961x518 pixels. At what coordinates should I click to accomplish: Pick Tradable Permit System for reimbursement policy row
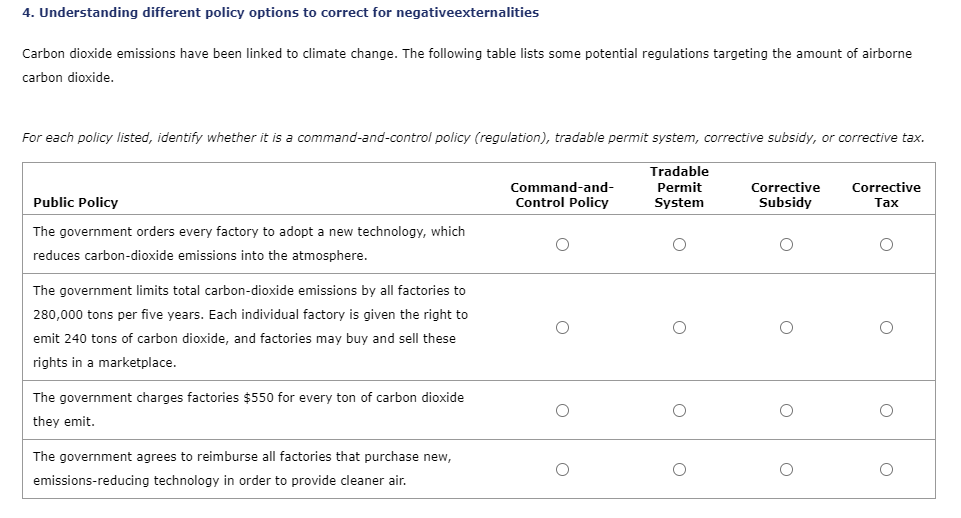click(x=679, y=469)
